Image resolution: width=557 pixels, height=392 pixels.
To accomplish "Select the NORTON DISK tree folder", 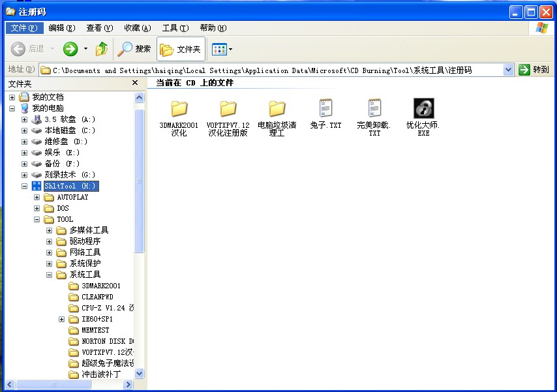I will coord(108,341).
